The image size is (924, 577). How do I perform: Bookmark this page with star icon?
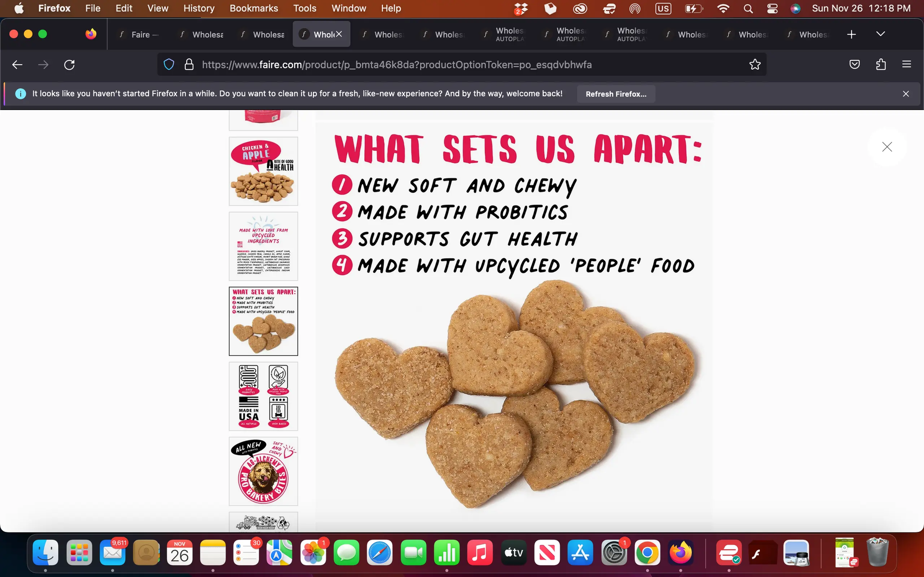[754, 65]
